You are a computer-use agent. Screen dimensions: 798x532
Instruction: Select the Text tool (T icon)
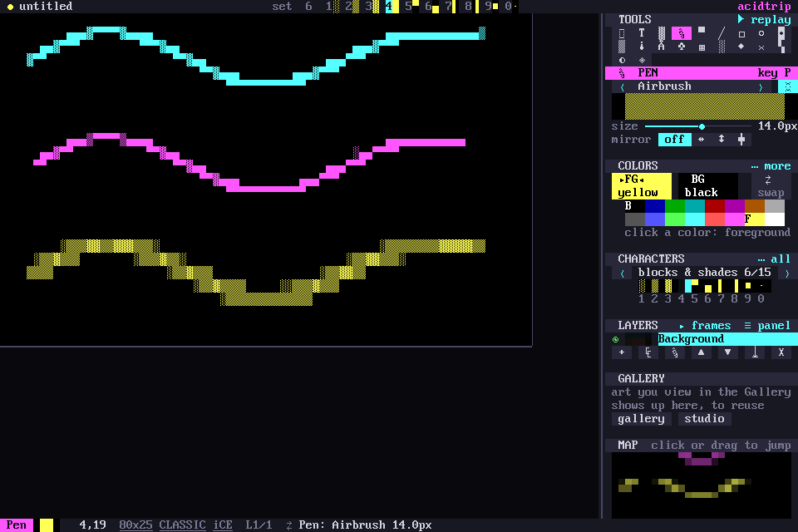click(x=641, y=33)
